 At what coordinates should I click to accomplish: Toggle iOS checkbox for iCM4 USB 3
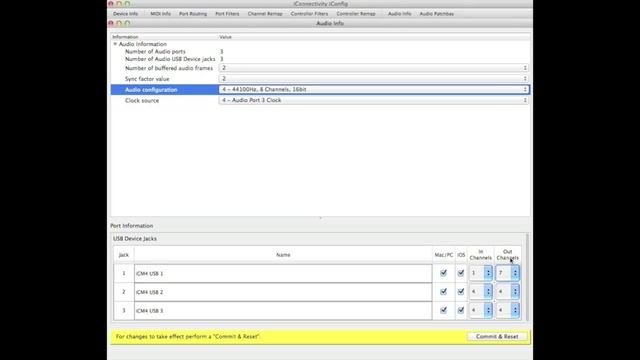pyautogui.click(x=461, y=311)
